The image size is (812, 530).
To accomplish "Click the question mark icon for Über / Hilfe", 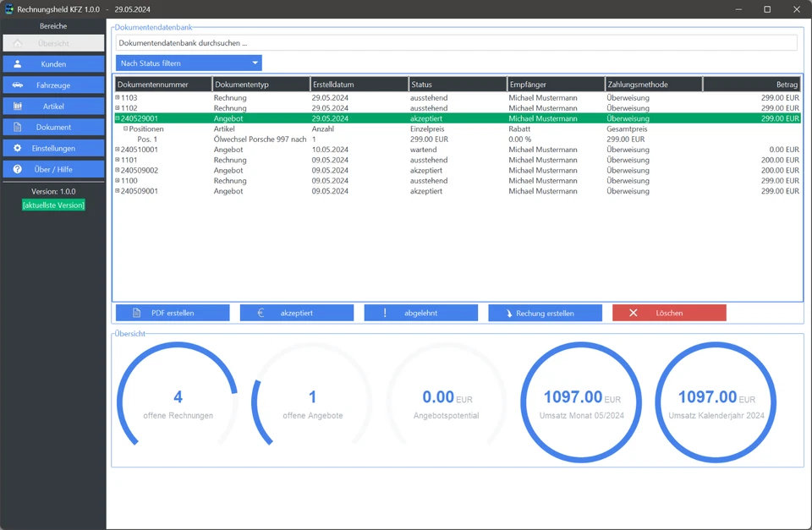I will tap(18, 170).
